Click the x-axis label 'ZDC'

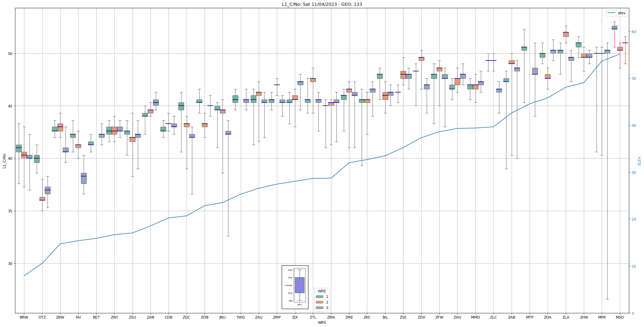click(x=186, y=317)
